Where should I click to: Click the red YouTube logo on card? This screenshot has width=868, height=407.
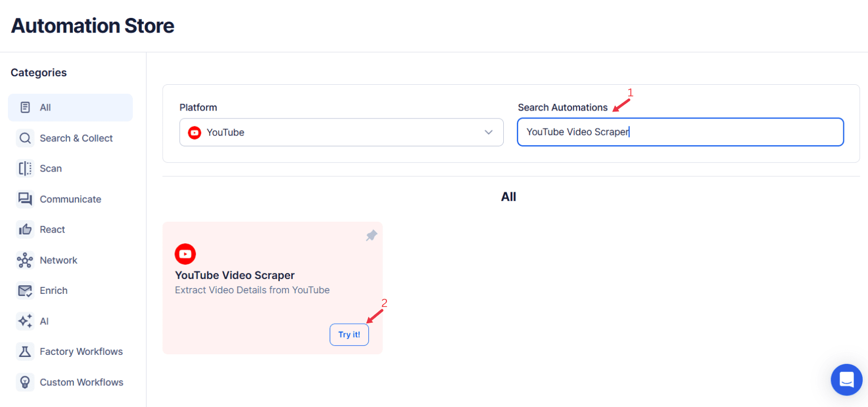coord(185,254)
